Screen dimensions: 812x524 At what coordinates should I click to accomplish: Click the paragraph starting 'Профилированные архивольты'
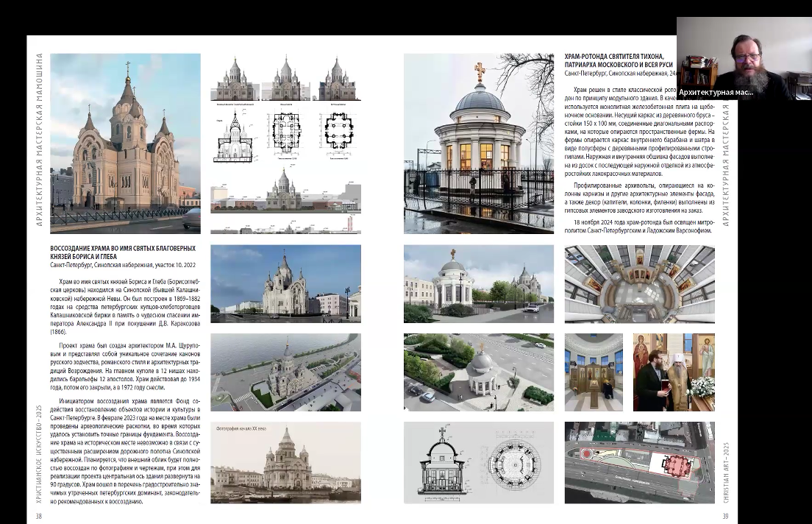(640, 198)
